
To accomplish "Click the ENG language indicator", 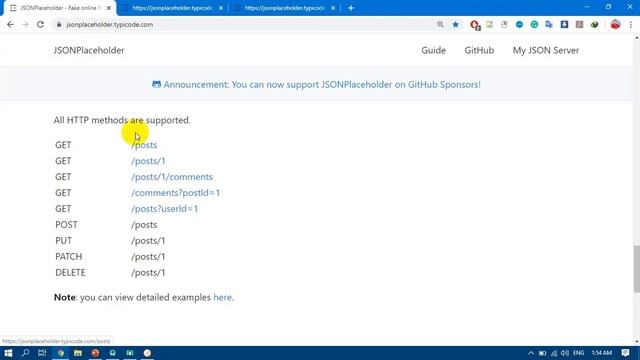I will click(578, 353).
